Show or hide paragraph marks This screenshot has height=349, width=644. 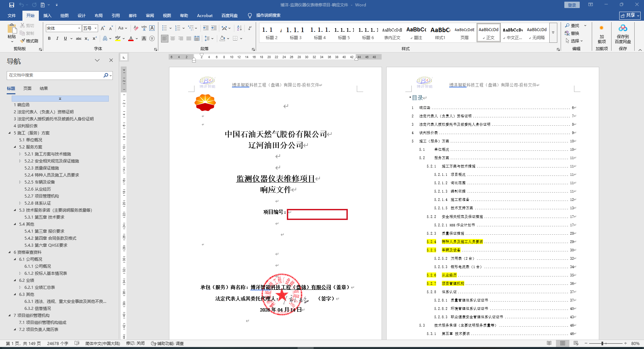250,28
